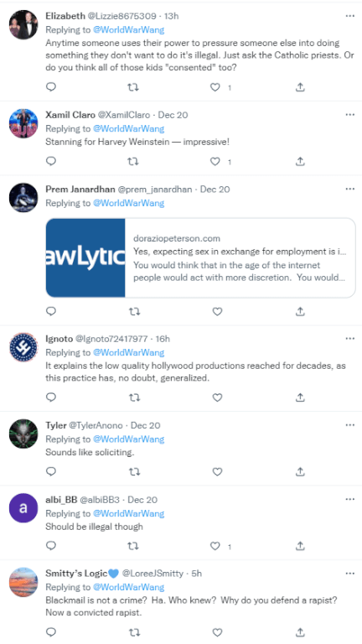The image size is (362, 644).
Task: Reply to Ignoto's tweet
Action: tap(51, 397)
